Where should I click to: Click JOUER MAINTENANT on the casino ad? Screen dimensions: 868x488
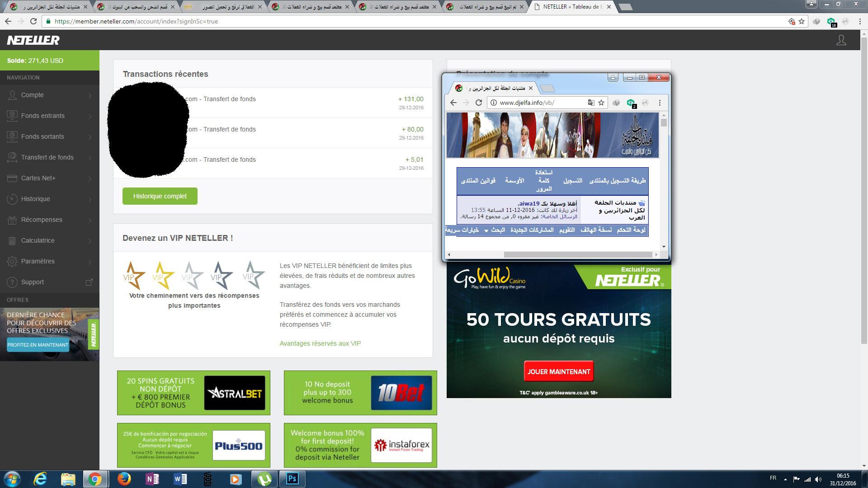click(559, 371)
